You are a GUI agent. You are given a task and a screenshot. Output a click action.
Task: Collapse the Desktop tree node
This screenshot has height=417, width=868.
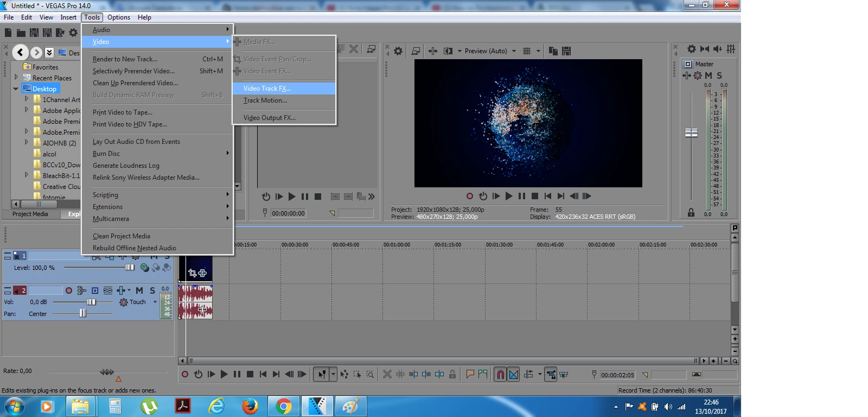pyautogui.click(x=16, y=89)
